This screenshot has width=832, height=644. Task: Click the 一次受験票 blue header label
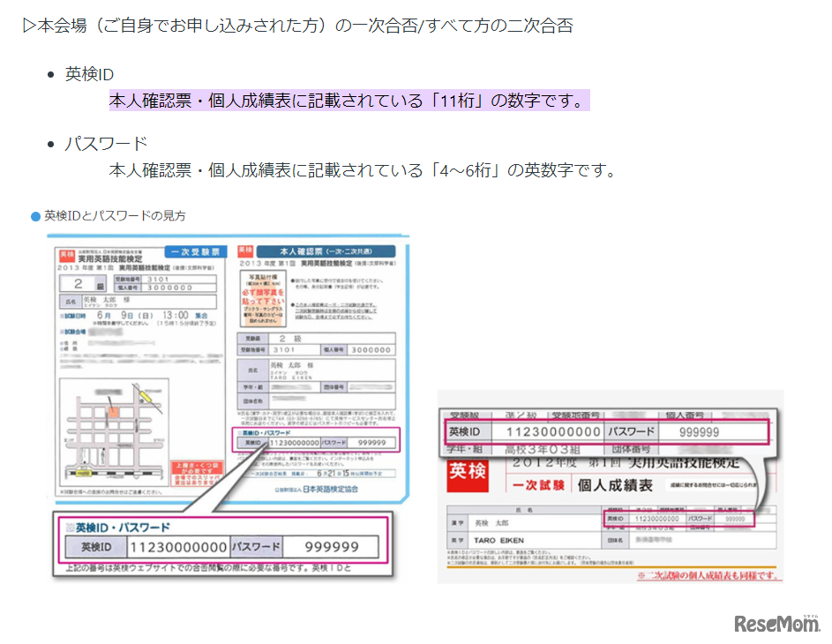pyautogui.click(x=195, y=252)
